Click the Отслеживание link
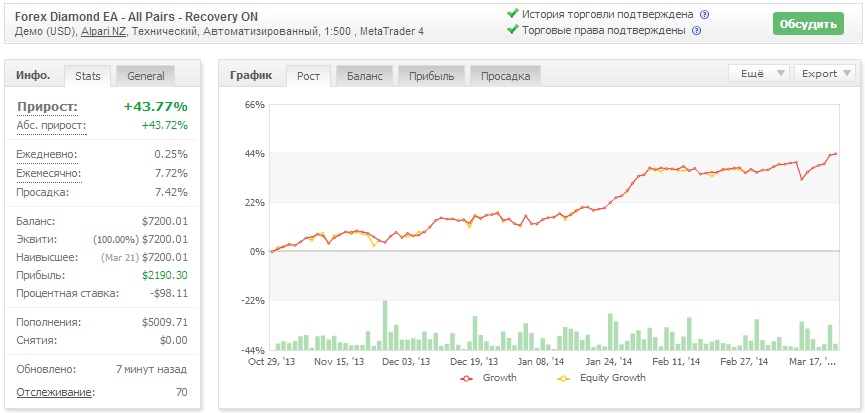865x413 pixels. pos(55,392)
